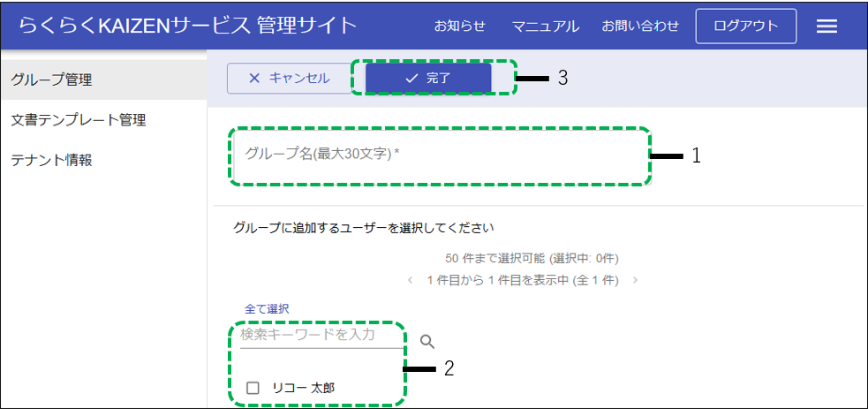
Task: Tick the リコー 太郎 checkbox
Action: point(253,388)
